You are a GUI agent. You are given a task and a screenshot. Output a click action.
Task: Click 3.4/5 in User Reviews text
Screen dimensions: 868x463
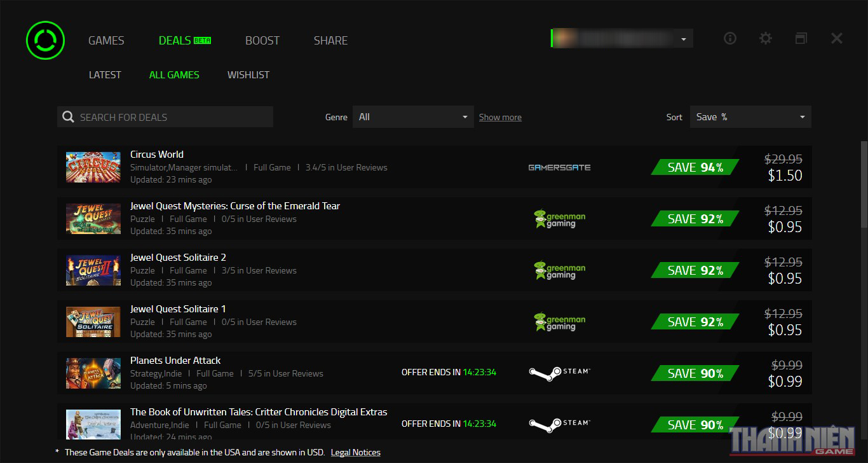(346, 167)
